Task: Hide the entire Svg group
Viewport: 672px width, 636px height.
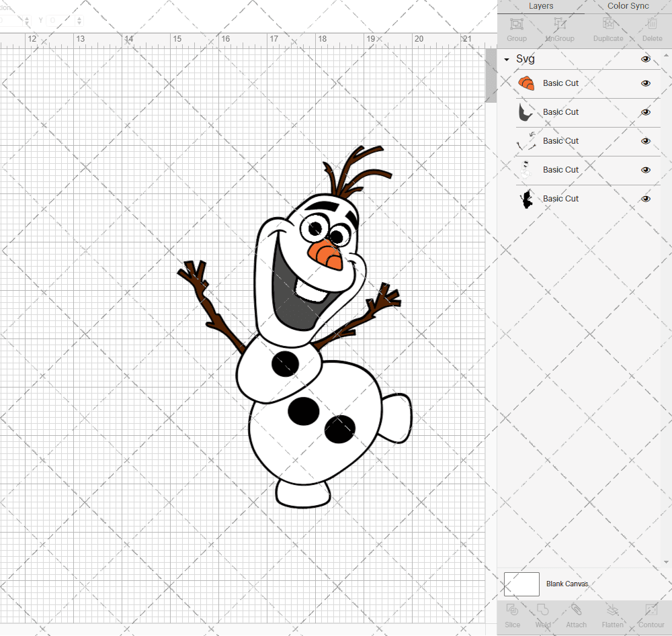Action: coord(645,59)
